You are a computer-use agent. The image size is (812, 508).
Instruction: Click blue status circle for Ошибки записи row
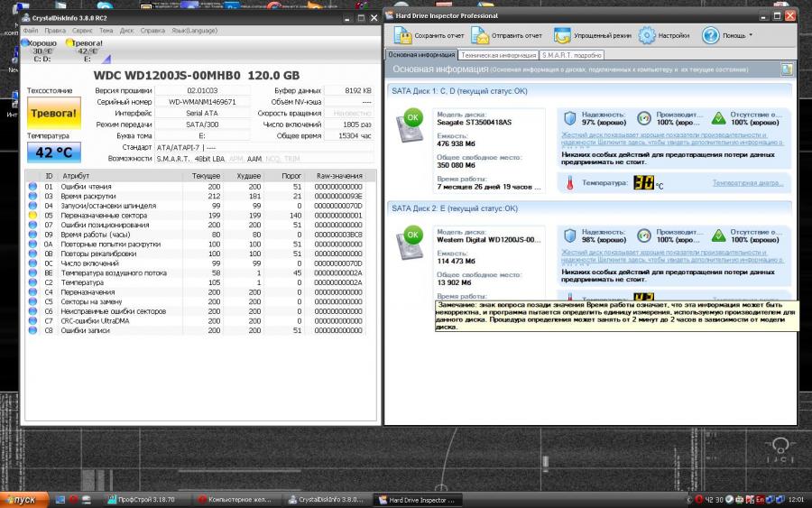click(x=32, y=330)
